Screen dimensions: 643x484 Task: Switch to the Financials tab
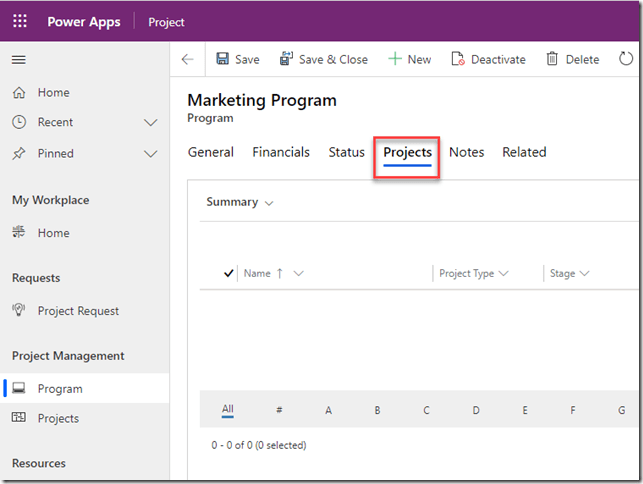coord(280,152)
